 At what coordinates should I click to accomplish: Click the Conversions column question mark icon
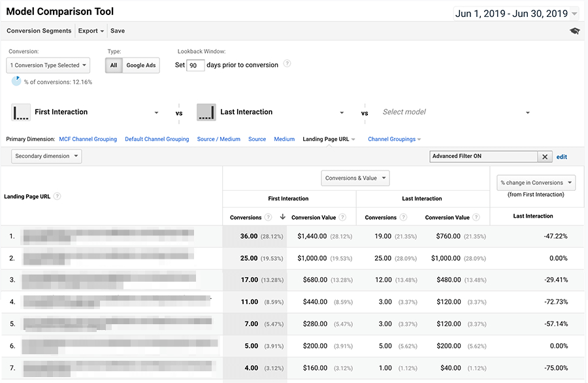coord(269,217)
